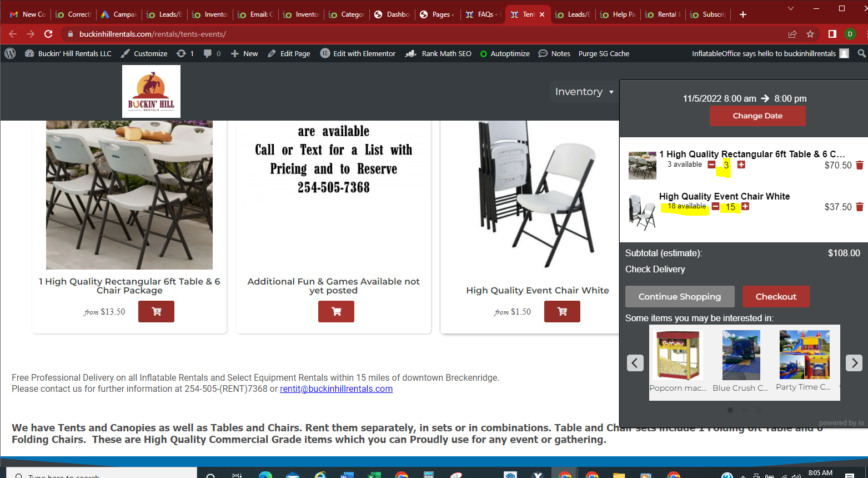868x478 pixels.
Task: Open the New content menu in the admin bar
Action: click(244, 54)
